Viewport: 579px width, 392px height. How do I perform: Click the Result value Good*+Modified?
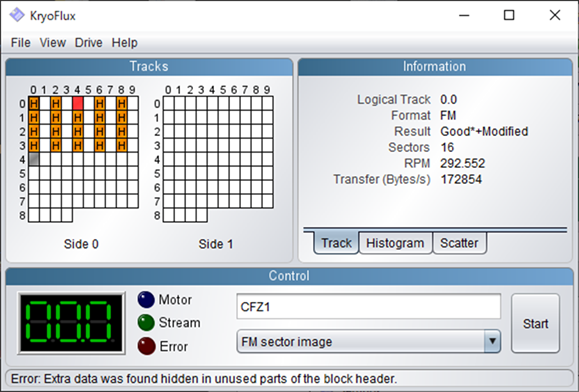pyautogui.click(x=484, y=131)
